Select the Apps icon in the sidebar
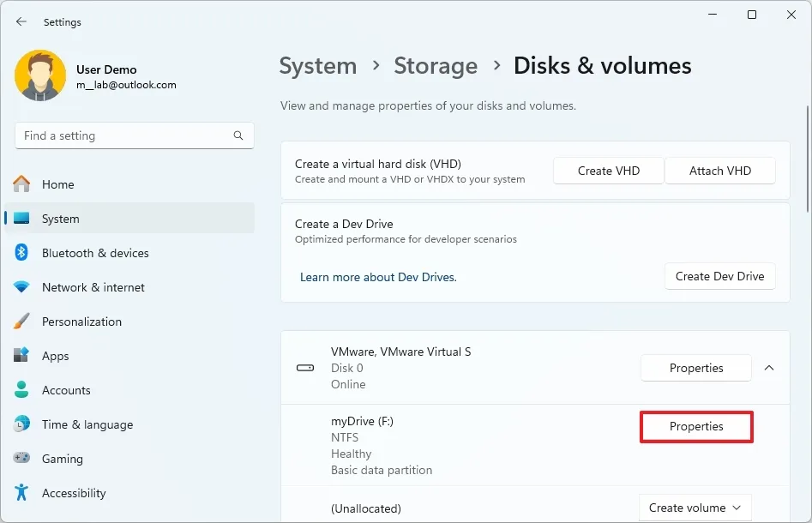Image resolution: width=812 pixels, height=523 pixels. [x=21, y=356]
